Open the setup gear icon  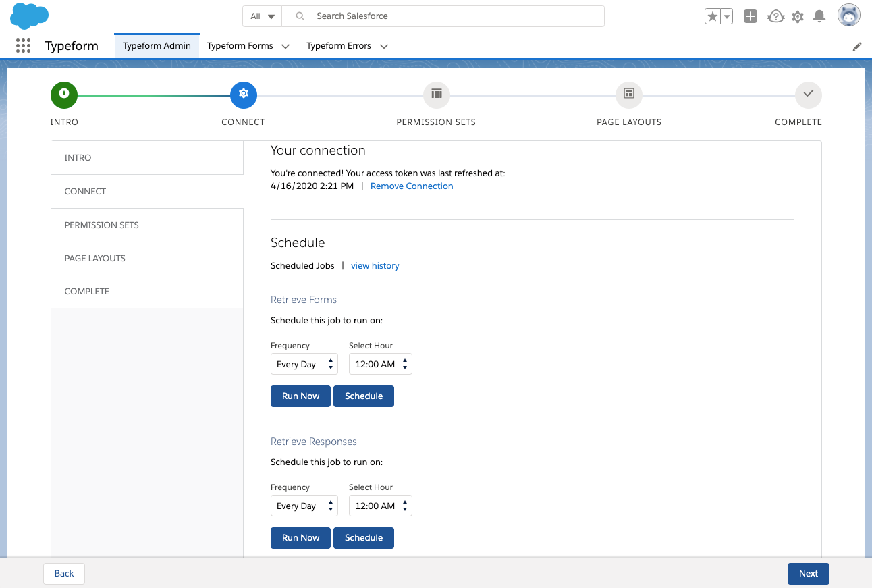pos(798,17)
